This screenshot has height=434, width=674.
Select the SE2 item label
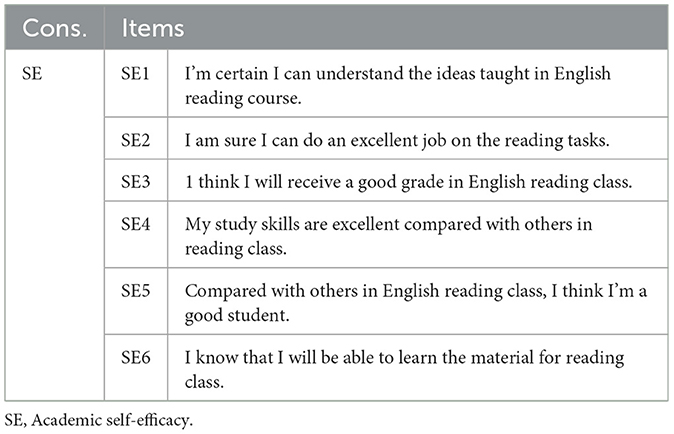click(x=135, y=140)
